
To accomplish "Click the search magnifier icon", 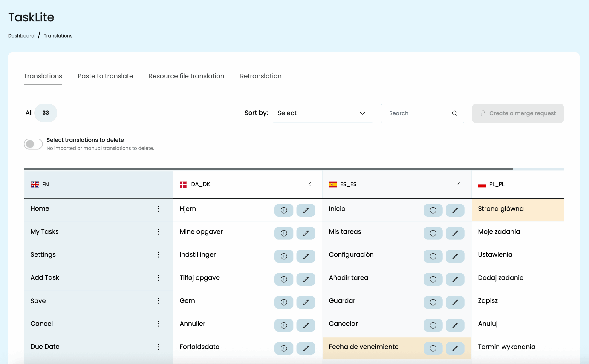I will click(x=454, y=113).
